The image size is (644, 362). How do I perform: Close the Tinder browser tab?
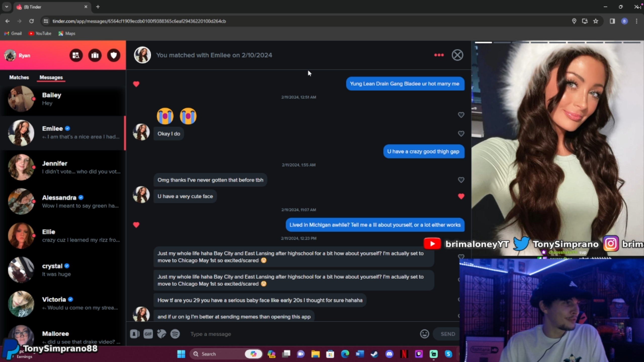(x=86, y=7)
